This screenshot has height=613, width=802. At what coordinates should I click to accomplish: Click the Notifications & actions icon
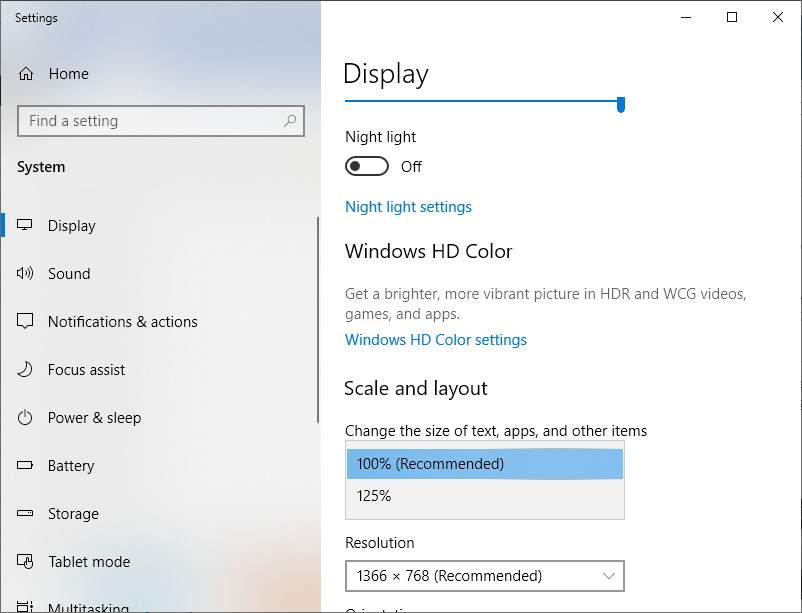tap(26, 322)
